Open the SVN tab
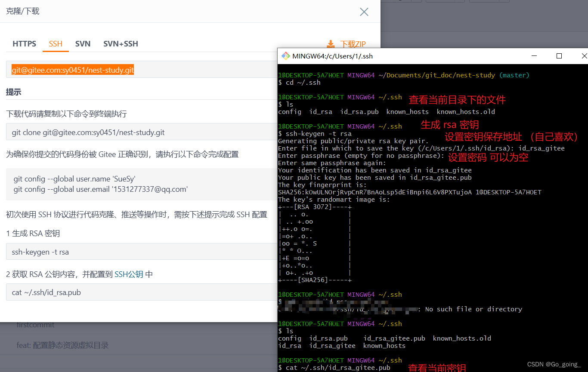Image resolution: width=588 pixels, height=372 pixels. coord(83,44)
